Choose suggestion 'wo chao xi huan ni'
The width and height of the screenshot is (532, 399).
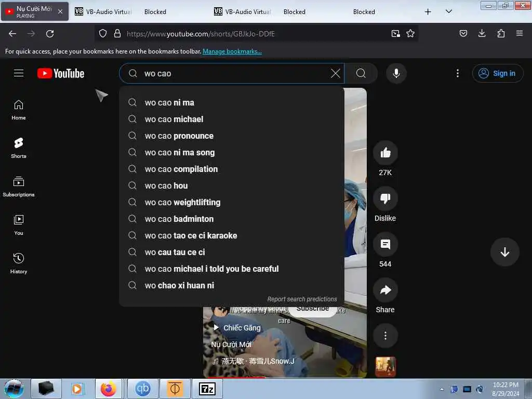pyautogui.click(x=231, y=285)
